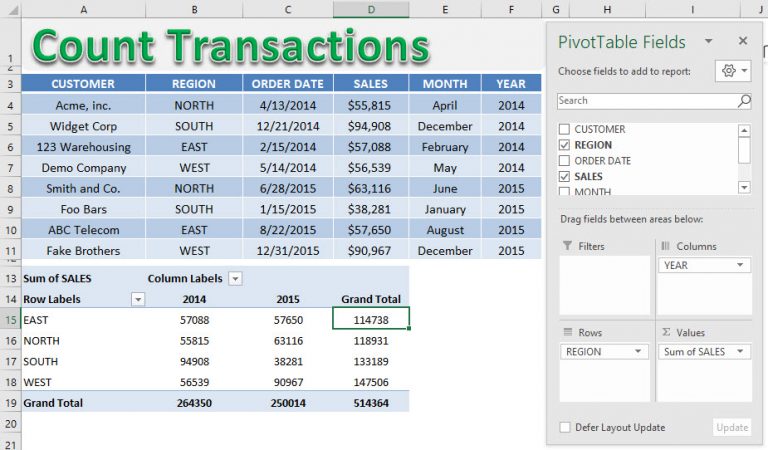This screenshot has height=450, width=768.
Task: Click the Filters area funnel icon
Action: pos(567,246)
